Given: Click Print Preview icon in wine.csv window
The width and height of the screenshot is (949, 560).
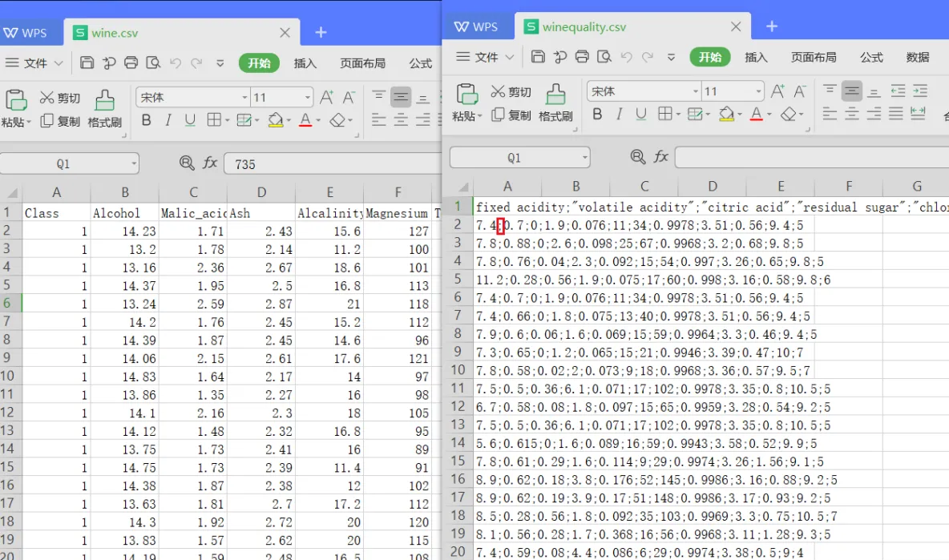Looking at the screenshot, I should (x=153, y=63).
